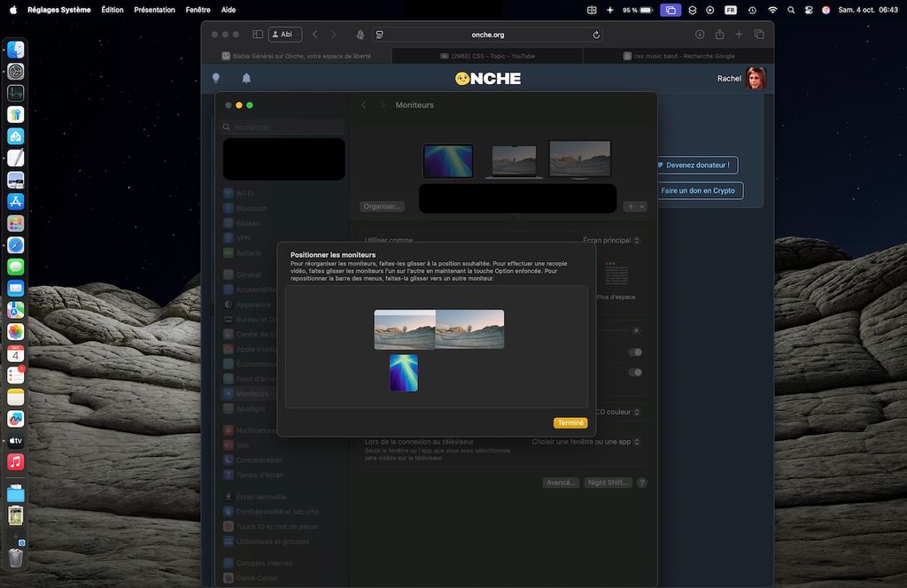Open the Music app in the Dock
The width and height of the screenshot is (907, 588).
coord(16,462)
